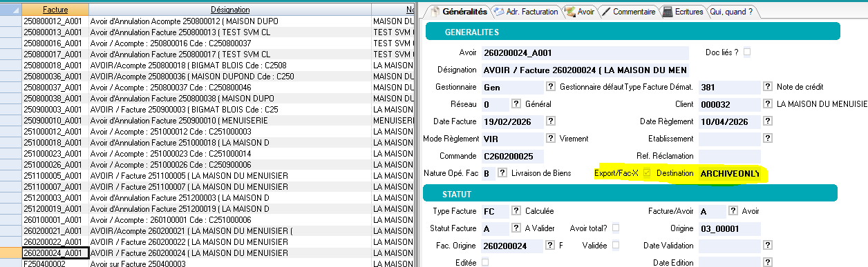Image resolution: width=868 pixels, height=267 pixels.
Task: Switch to the Adr. Facturation tab
Action: click(x=527, y=12)
